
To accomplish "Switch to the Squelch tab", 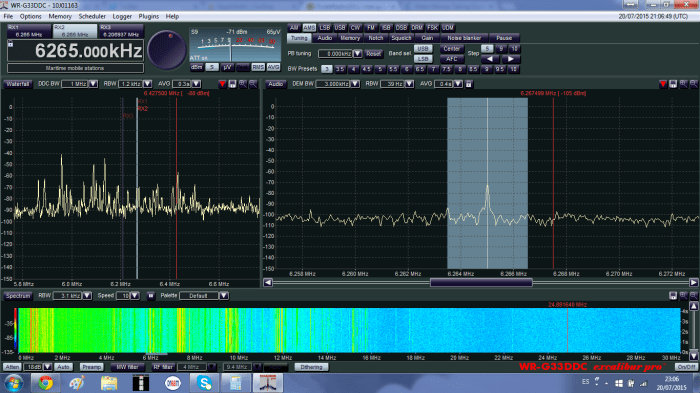I will [x=401, y=38].
